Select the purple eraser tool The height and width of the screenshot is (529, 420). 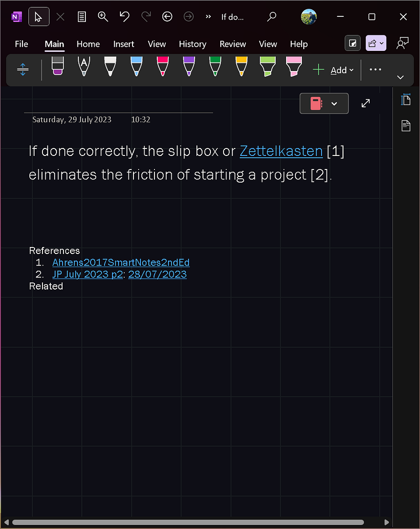click(x=58, y=66)
